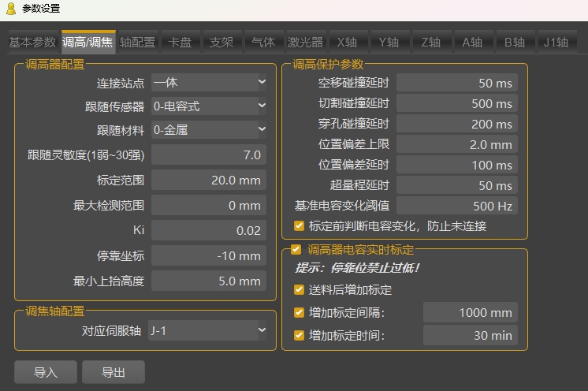The height and width of the screenshot is (391, 588).
Task: Uncheck the 送料后增加标定 checkbox
Action: pos(299,289)
